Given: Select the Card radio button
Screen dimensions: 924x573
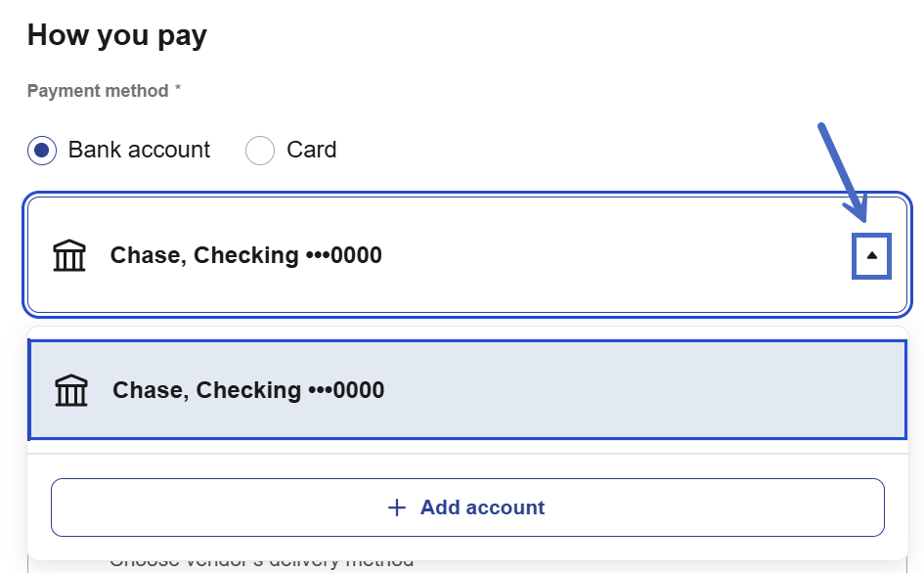Looking at the screenshot, I should pos(259,151).
